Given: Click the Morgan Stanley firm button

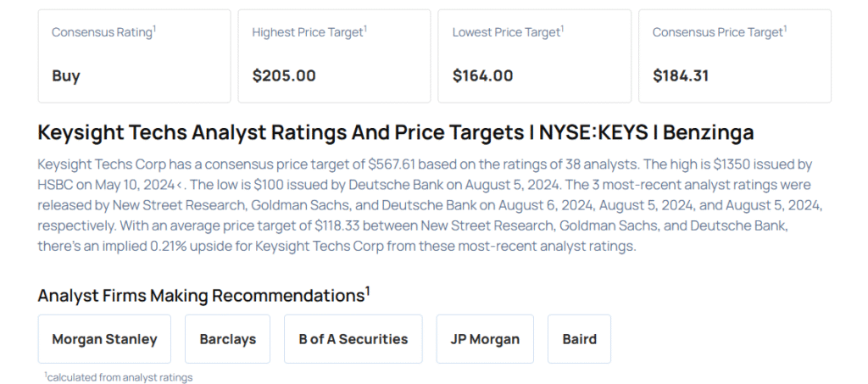Looking at the screenshot, I should point(104,339).
